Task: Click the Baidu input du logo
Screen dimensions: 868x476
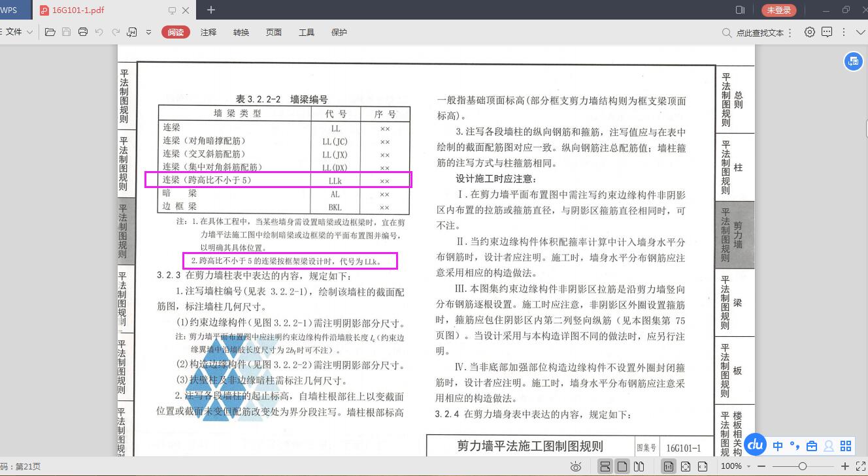Action: click(756, 445)
